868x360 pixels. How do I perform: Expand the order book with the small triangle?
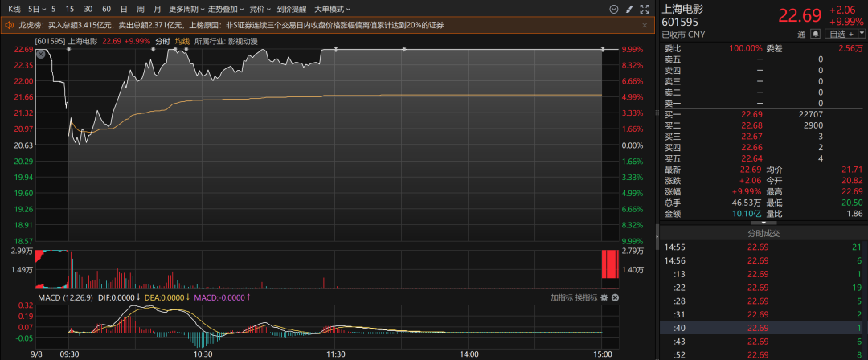[765, 223]
